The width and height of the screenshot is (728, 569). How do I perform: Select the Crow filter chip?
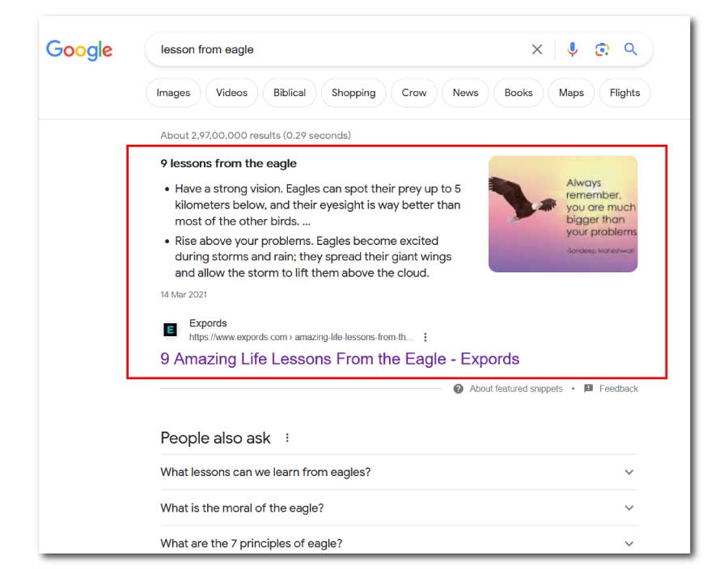[413, 93]
